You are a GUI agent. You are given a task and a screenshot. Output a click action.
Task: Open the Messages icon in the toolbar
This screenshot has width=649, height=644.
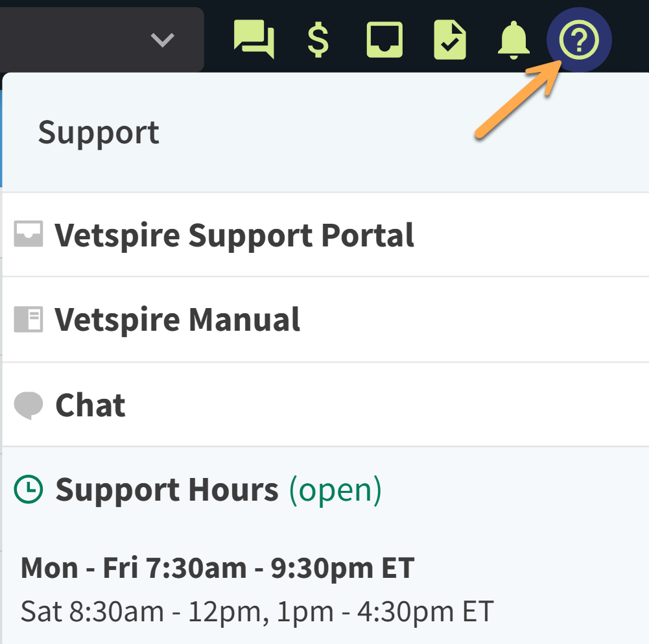pyautogui.click(x=254, y=39)
